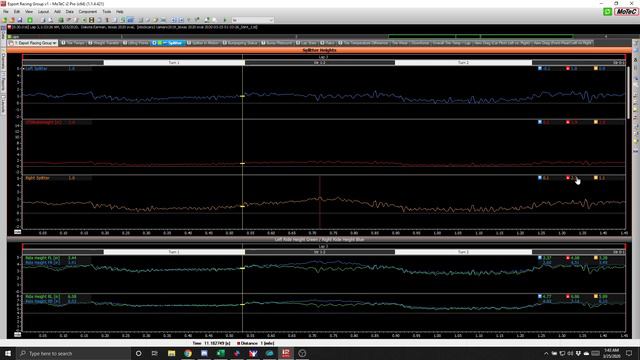Open the Help menu
This screenshot has width=640, height=360.
120,11
